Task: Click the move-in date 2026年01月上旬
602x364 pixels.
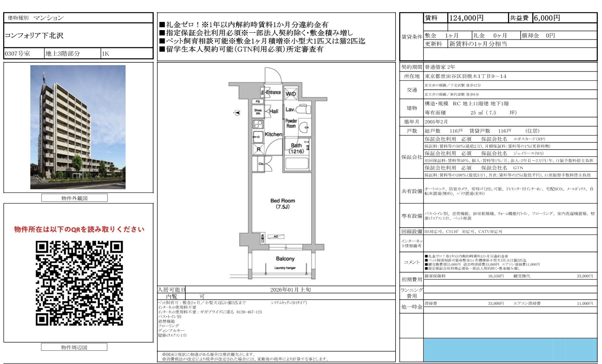Action: pos(290,290)
